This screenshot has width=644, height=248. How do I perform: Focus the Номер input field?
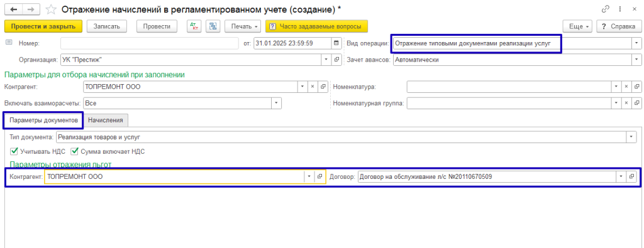[150, 43]
